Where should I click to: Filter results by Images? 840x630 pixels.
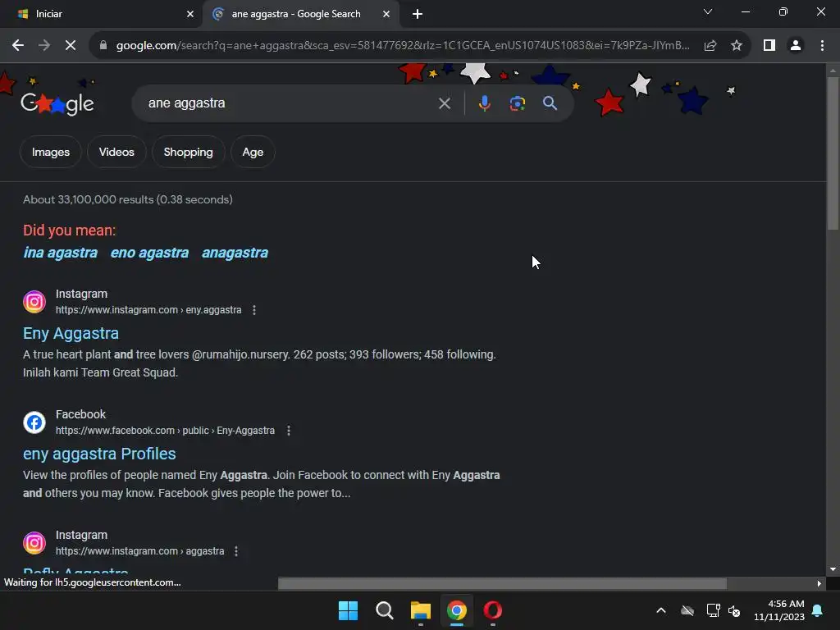[x=51, y=152]
